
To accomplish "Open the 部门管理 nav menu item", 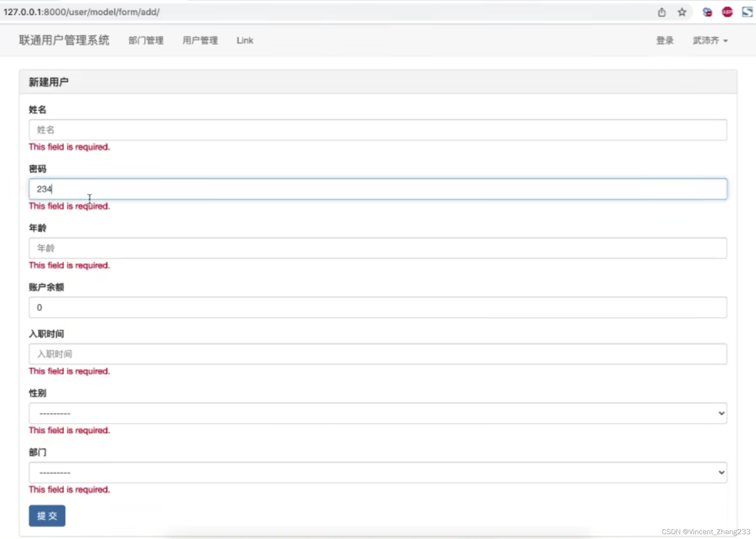I will [146, 40].
